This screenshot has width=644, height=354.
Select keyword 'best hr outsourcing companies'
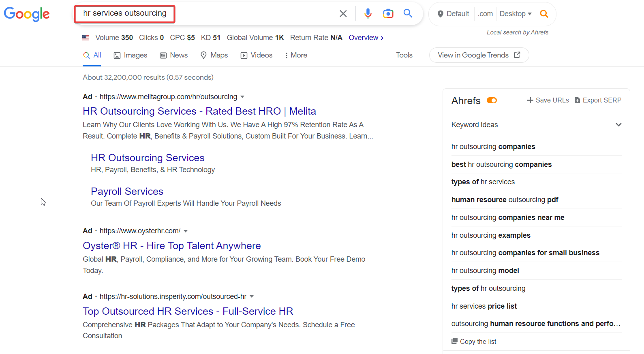(x=501, y=164)
